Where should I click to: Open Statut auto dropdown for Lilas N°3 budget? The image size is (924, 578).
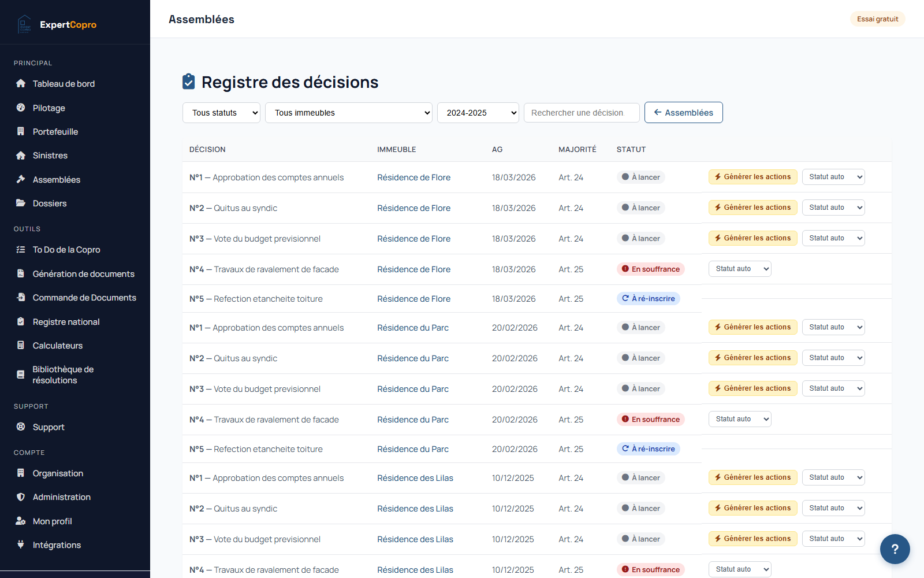click(833, 539)
